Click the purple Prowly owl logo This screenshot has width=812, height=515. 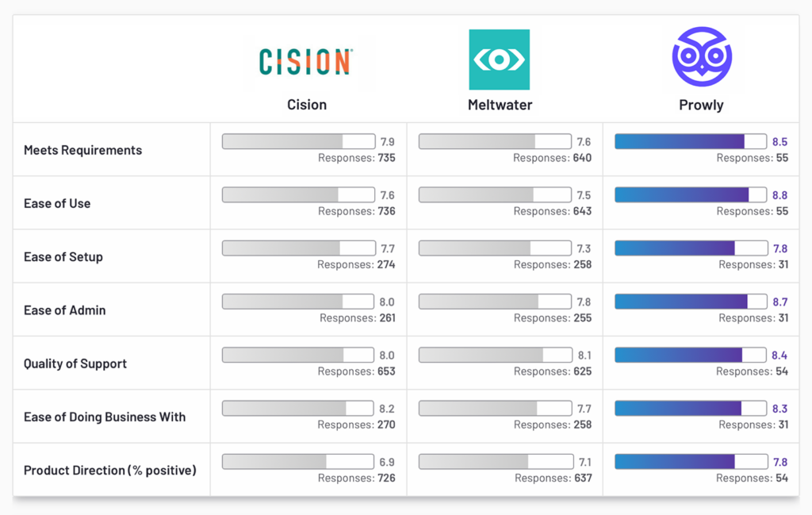(x=701, y=57)
